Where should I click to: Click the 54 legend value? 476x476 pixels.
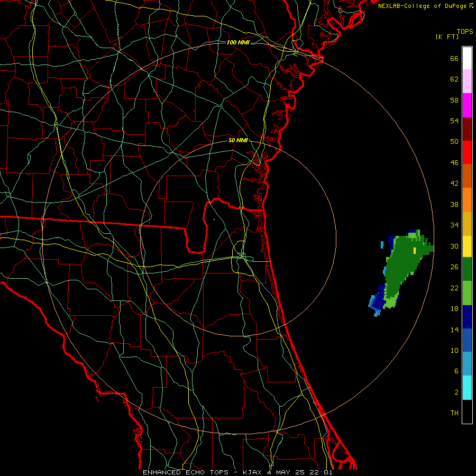pyautogui.click(x=454, y=121)
